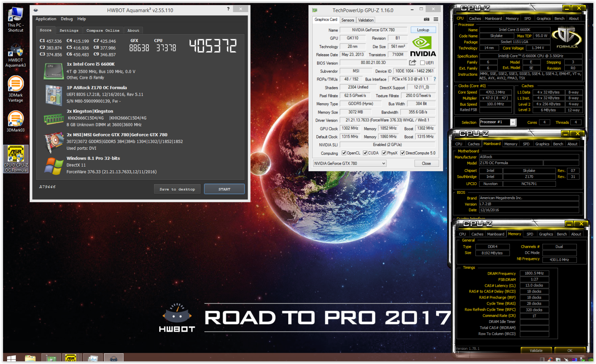Click the DRAM Frequency value 1800.5 MHz
The height and width of the screenshot is (364, 596).
point(534,273)
